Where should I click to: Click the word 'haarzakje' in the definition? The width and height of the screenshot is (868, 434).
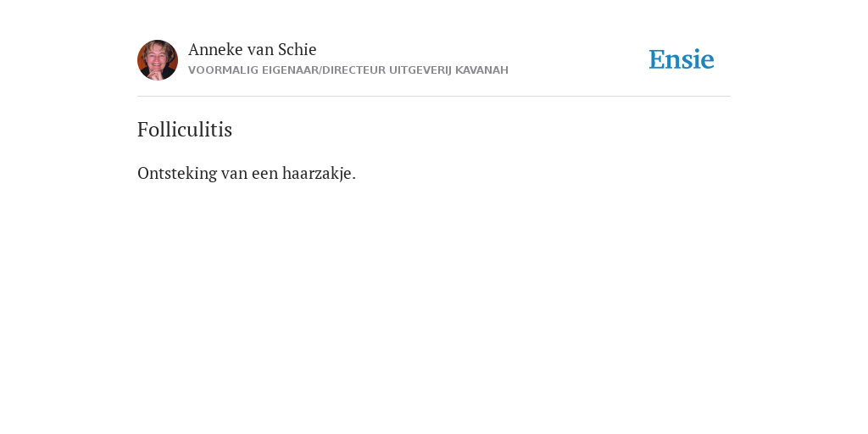click(x=317, y=173)
